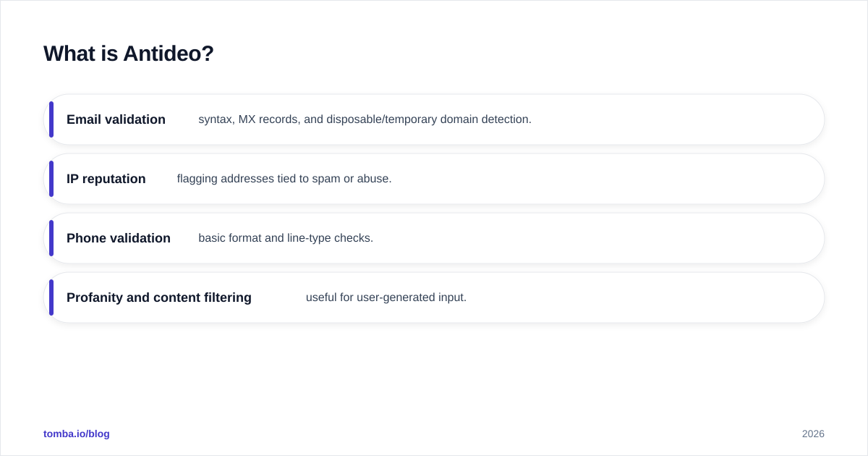Open the tomba.io/blog link

pos(77,434)
